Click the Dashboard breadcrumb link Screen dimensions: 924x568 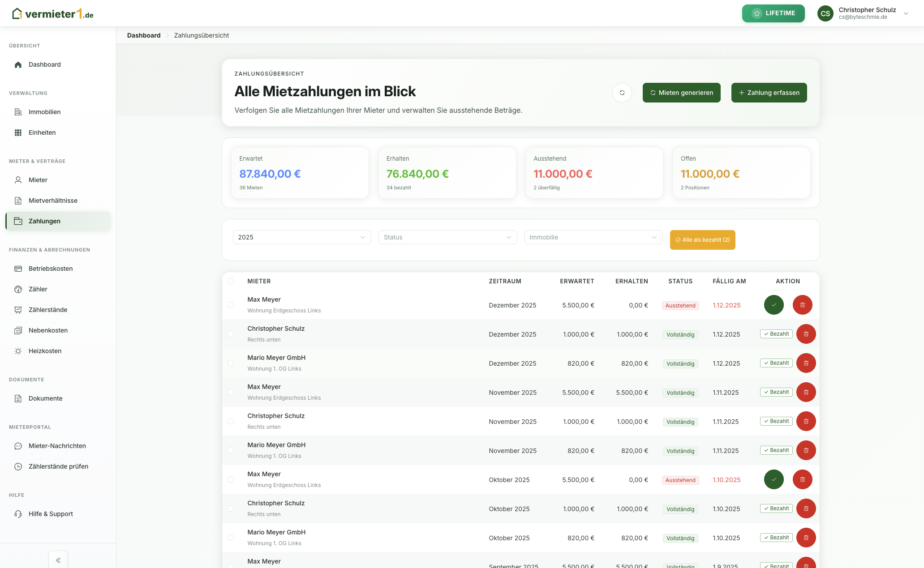click(x=144, y=35)
